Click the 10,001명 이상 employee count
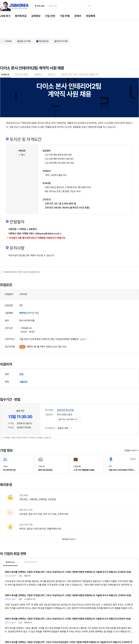 9,470
